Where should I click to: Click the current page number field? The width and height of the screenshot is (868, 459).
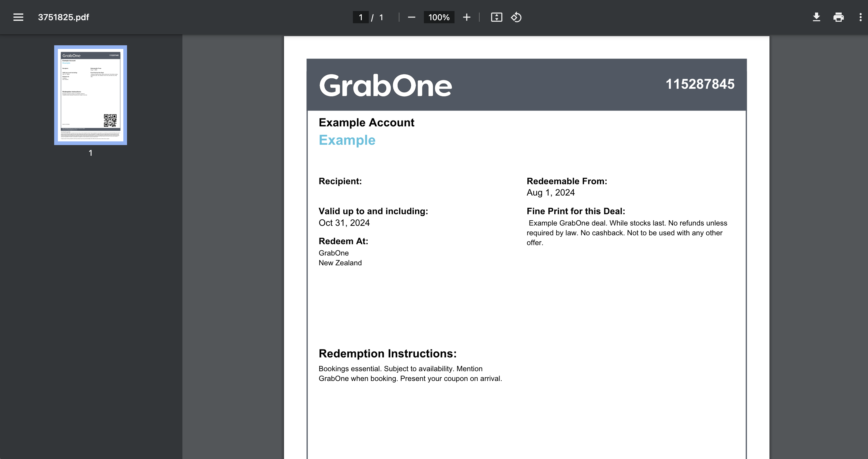click(x=361, y=17)
